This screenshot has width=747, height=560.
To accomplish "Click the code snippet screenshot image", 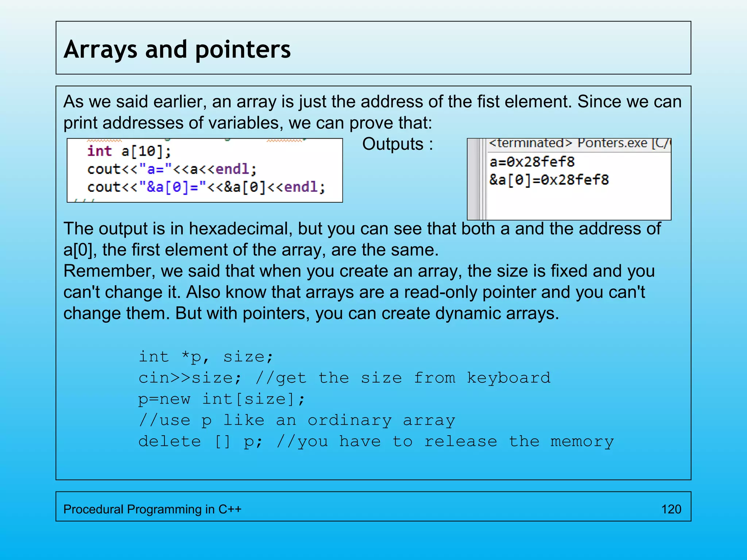I will (x=205, y=170).
